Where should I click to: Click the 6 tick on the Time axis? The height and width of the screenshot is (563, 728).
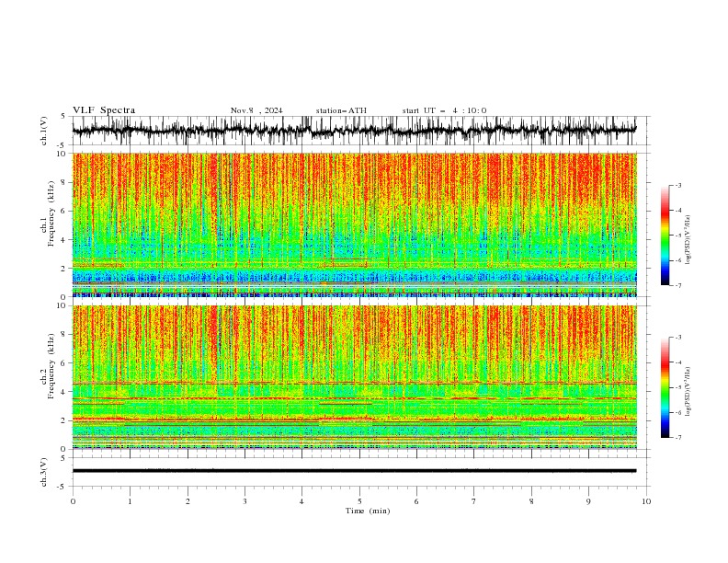pos(416,501)
